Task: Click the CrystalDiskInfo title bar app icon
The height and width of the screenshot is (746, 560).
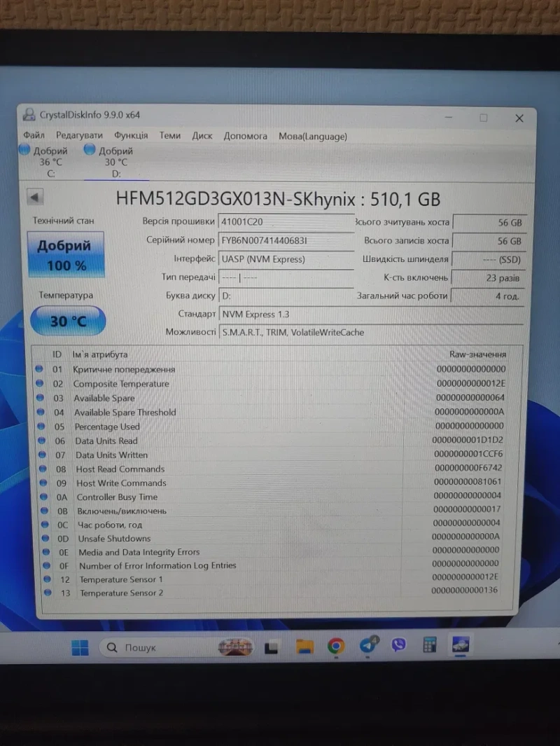Action: (x=29, y=114)
